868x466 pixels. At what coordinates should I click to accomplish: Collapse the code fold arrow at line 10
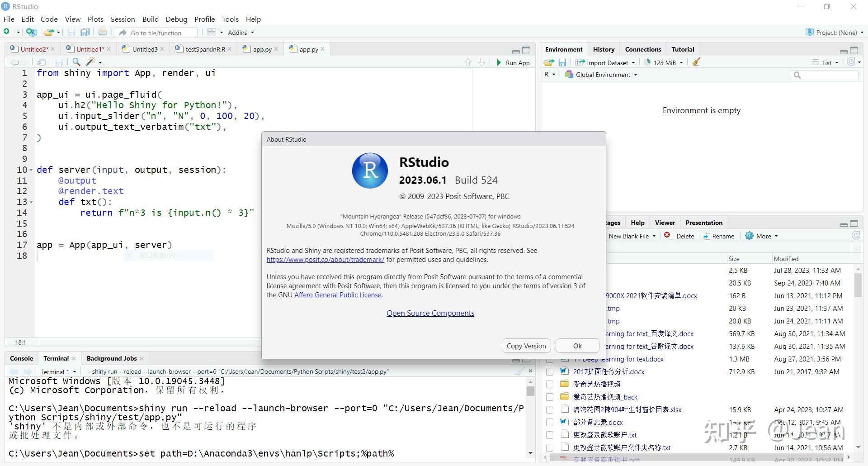click(x=31, y=170)
